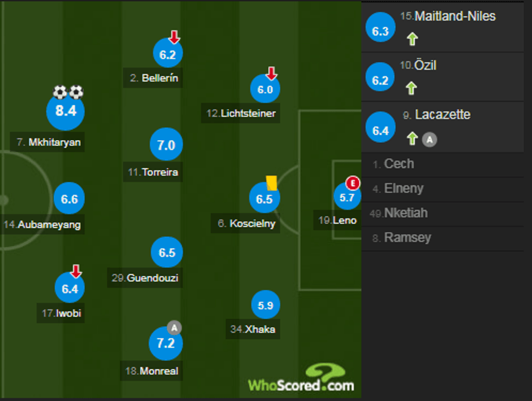Select Elneny from the bench list

tap(403, 189)
